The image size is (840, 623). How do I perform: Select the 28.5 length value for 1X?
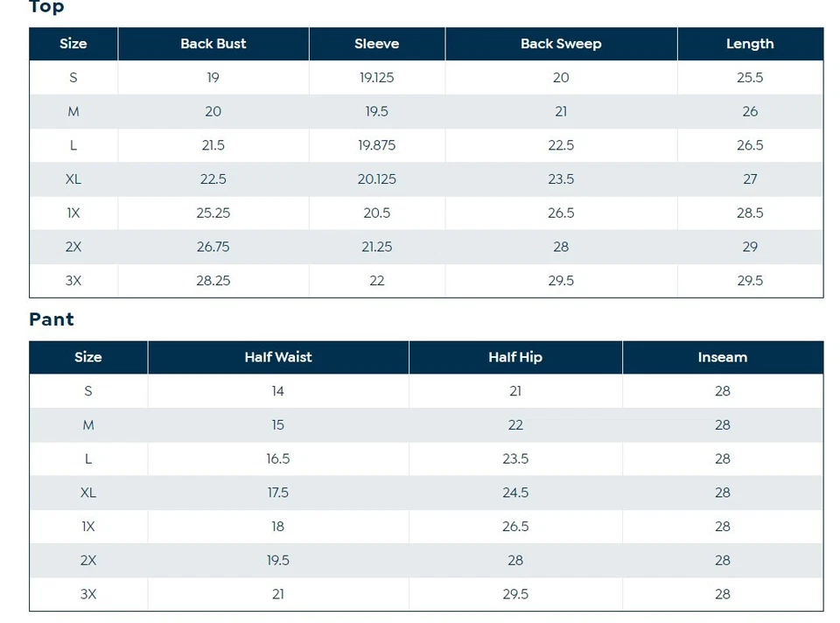coord(750,213)
